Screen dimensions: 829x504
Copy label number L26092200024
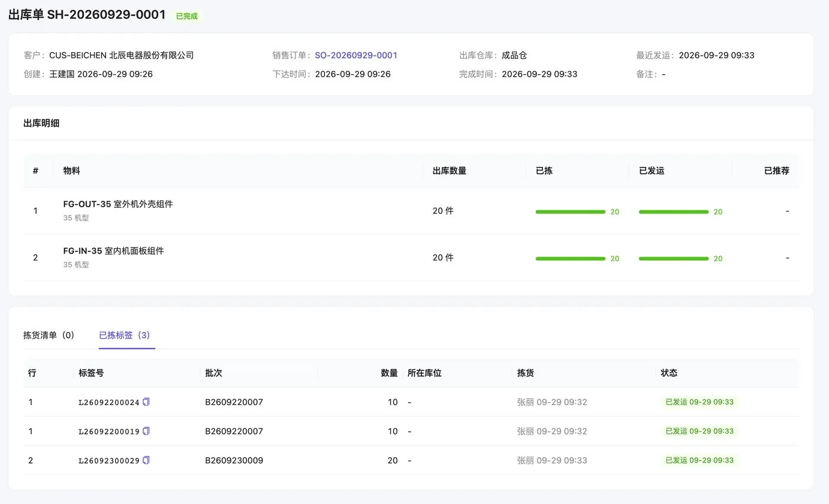click(146, 402)
